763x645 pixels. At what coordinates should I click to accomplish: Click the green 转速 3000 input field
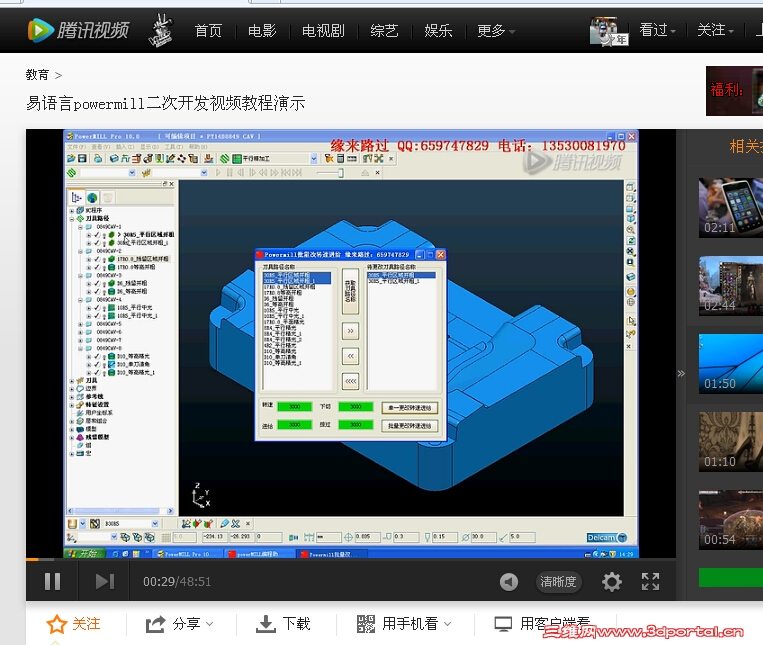tap(294, 407)
